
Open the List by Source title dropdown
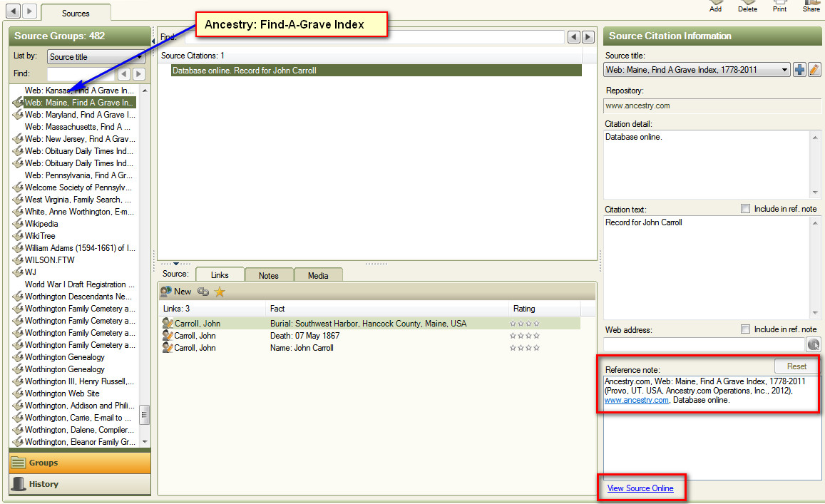click(96, 57)
